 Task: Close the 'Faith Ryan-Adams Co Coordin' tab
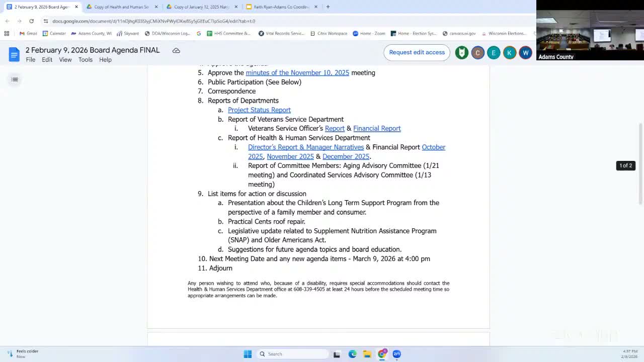(316, 7)
